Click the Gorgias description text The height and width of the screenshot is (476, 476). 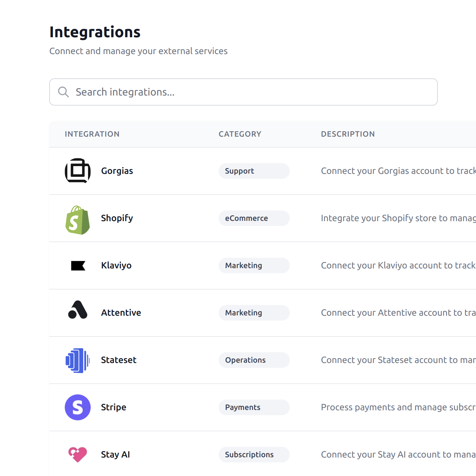coord(399,171)
